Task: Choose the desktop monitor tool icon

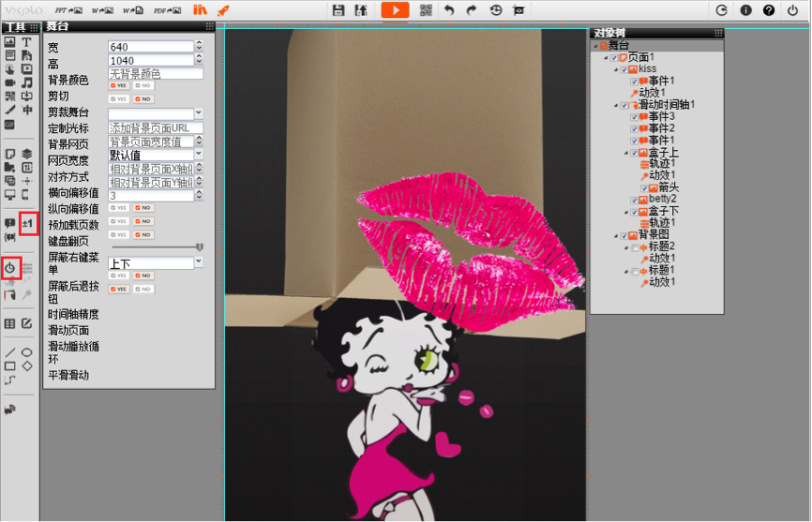Action: (x=9, y=195)
